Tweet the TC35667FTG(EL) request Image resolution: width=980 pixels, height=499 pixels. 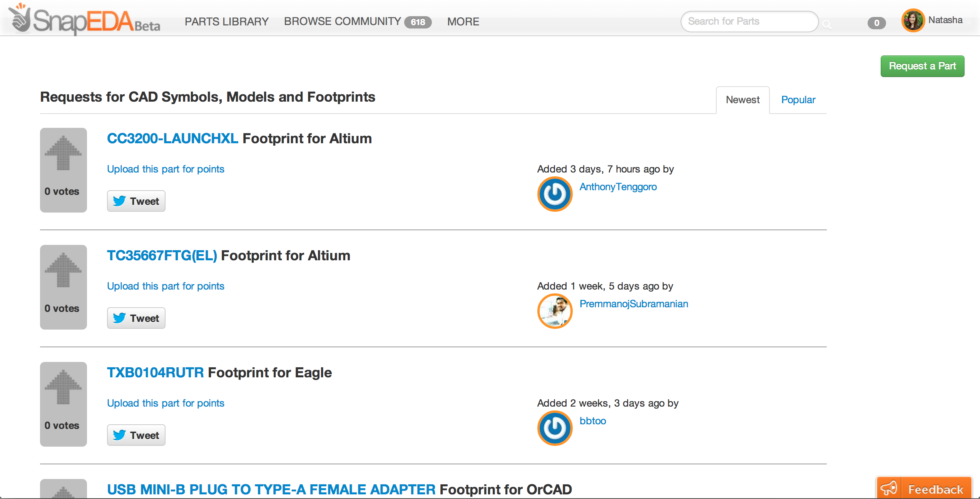click(136, 318)
